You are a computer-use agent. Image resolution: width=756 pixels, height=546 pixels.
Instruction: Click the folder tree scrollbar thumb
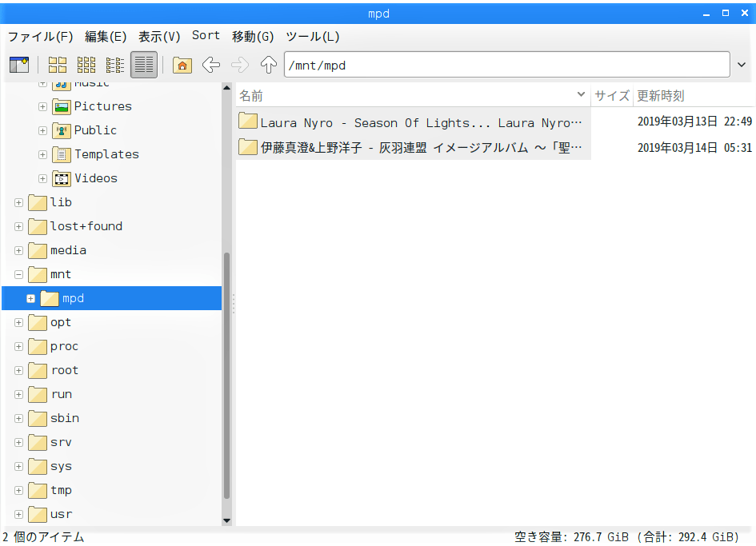click(226, 376)
